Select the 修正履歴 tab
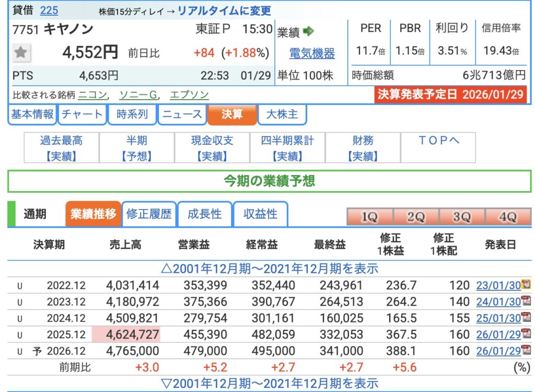This screenshot has width=535, height=392. (x=149, y=214)
